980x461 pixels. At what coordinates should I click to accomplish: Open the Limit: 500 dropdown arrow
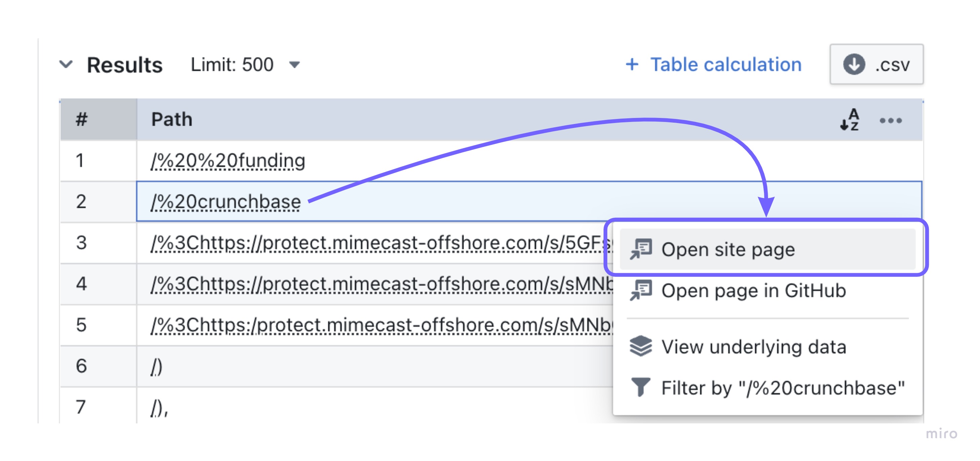[294, 65]
